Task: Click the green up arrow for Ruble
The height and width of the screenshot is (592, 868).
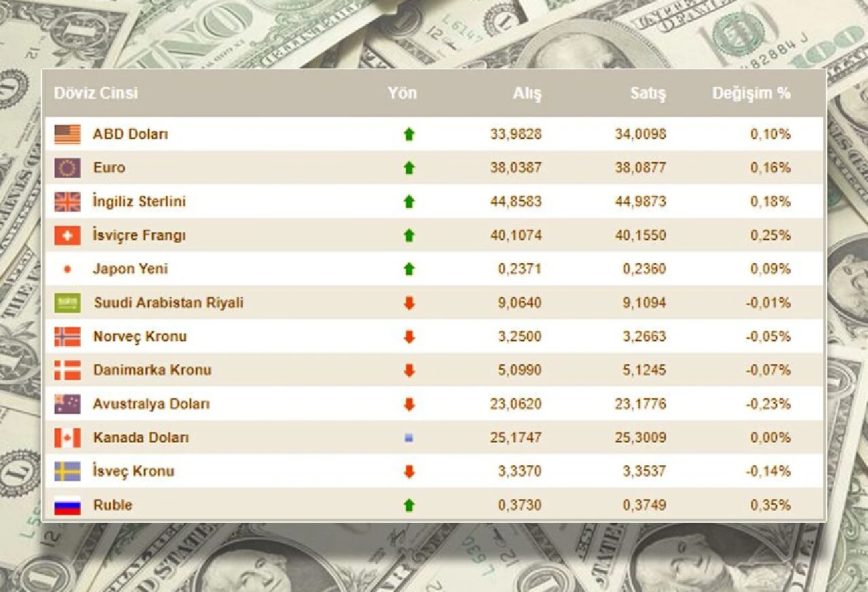Action: 408,505
